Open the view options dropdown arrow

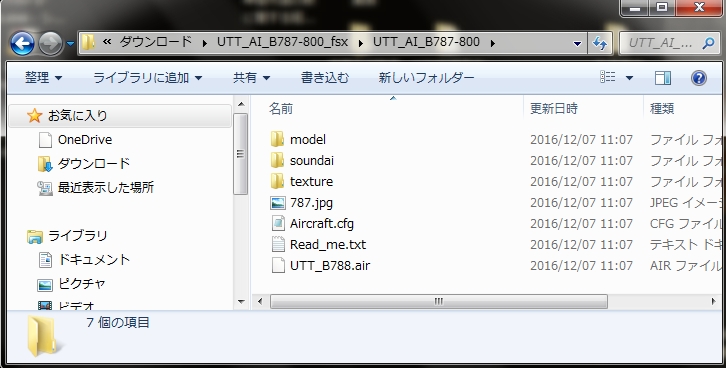(629, 78)
